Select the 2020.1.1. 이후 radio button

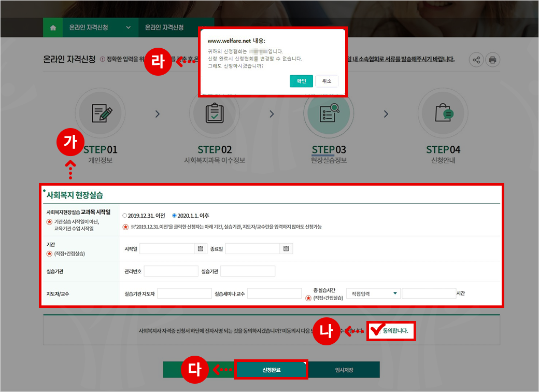tap(174, 216)
